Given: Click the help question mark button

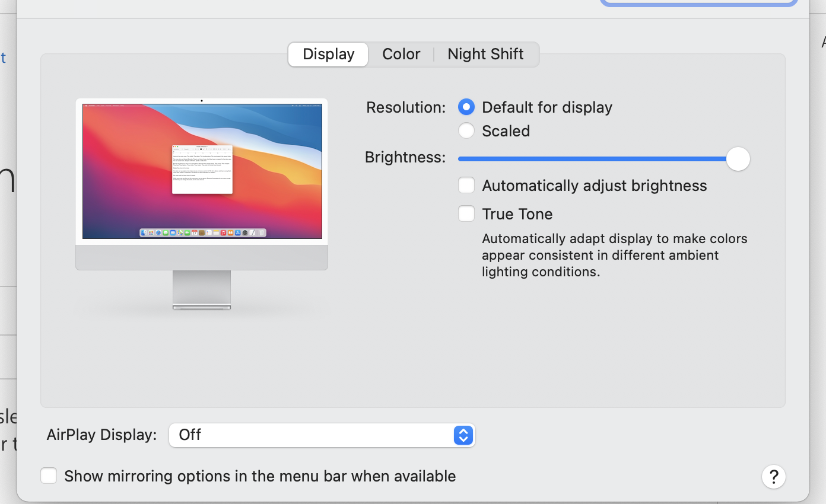Looking at the screenshot, I should click(773, 476).
